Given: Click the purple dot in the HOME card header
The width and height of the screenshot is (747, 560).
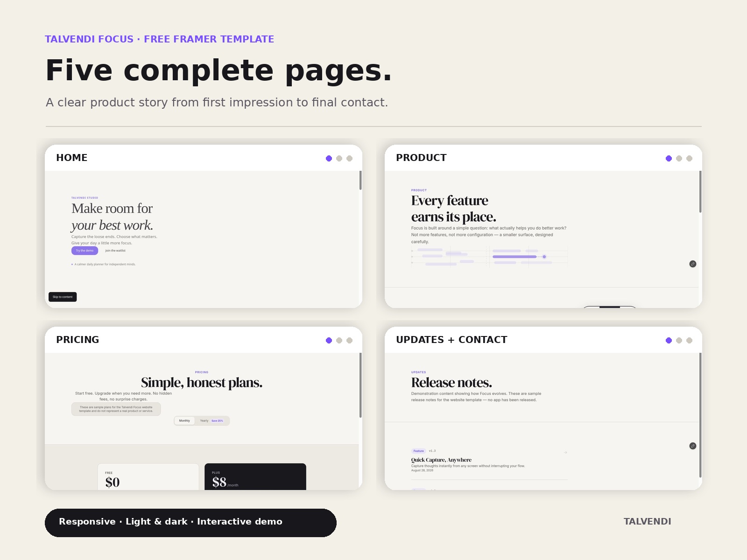Looking at the screenshot, I should (x=329, y=158).
